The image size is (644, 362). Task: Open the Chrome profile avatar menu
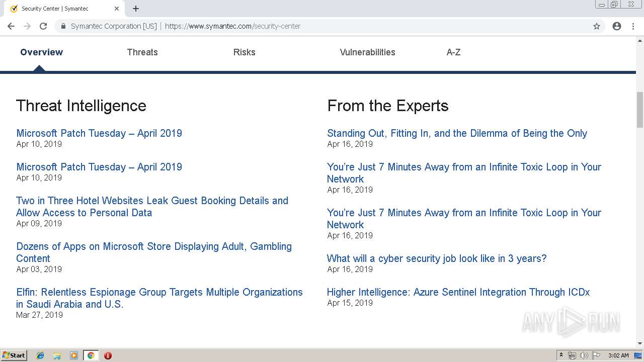click(617, 26)
